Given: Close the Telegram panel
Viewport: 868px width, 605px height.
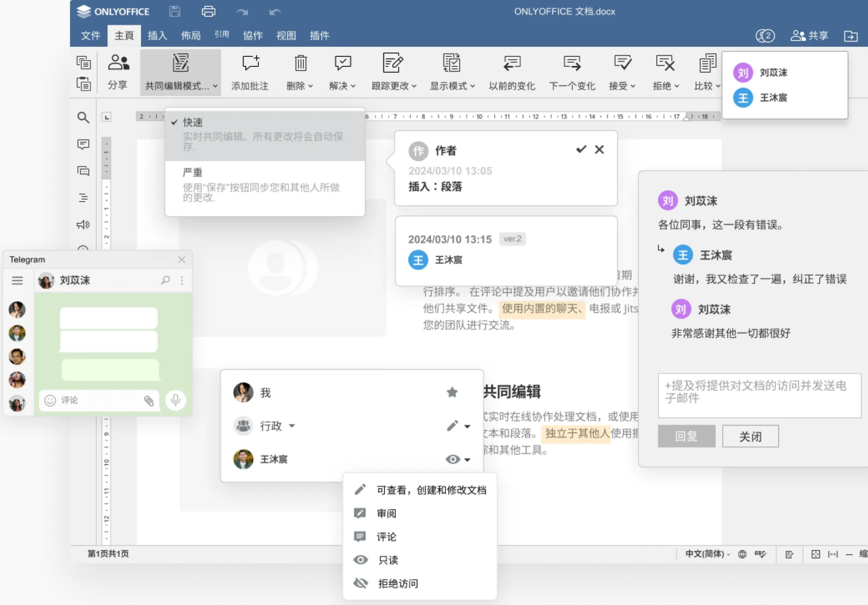Looking at the screenshot, I should point(182,260).
